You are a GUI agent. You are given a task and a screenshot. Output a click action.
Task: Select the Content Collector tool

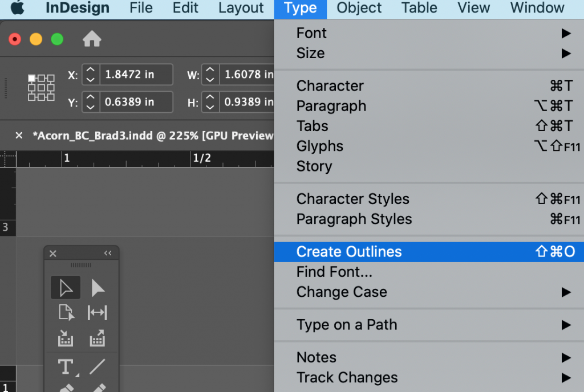[x=66, y=338]
